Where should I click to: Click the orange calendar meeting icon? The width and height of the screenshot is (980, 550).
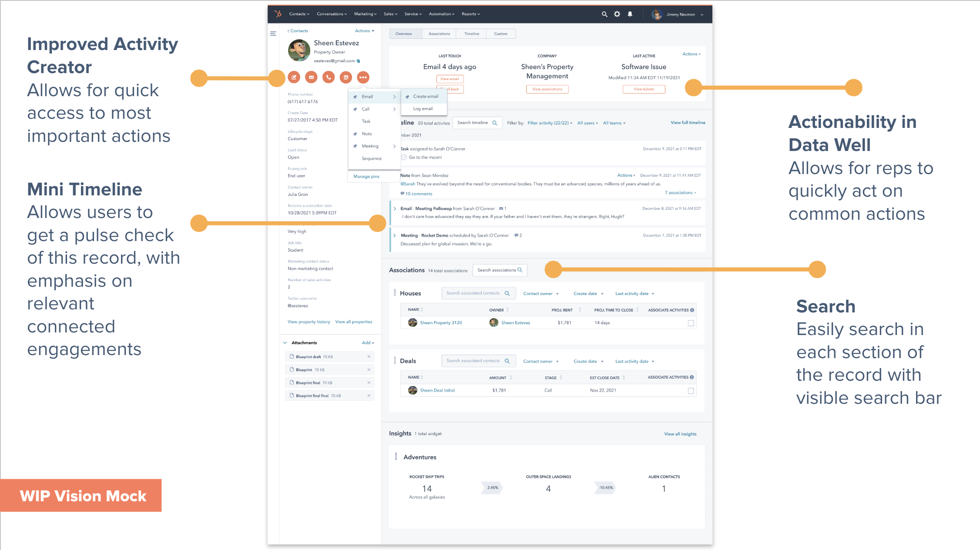pos(346,77)
